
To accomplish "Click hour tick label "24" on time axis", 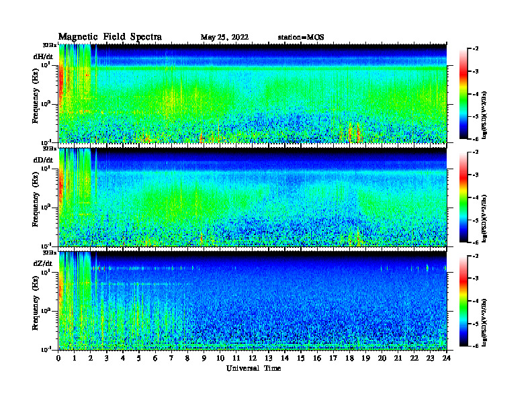I will coord(447,358).
